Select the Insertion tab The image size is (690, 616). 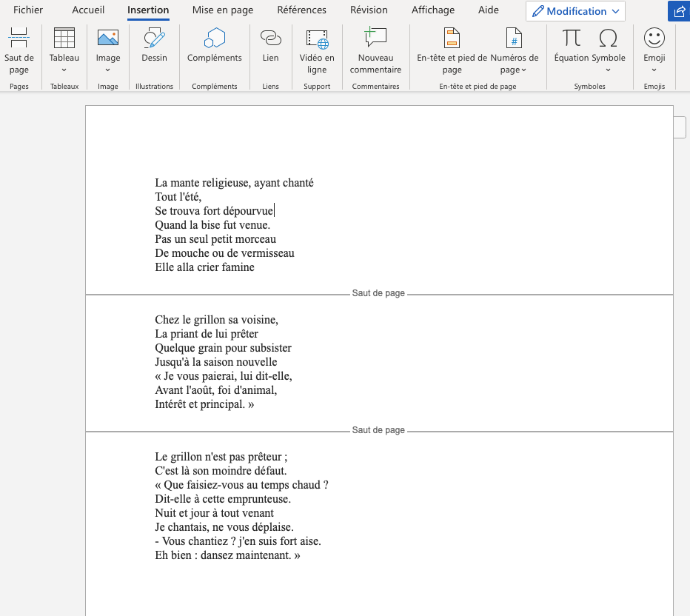click(148, 10)
